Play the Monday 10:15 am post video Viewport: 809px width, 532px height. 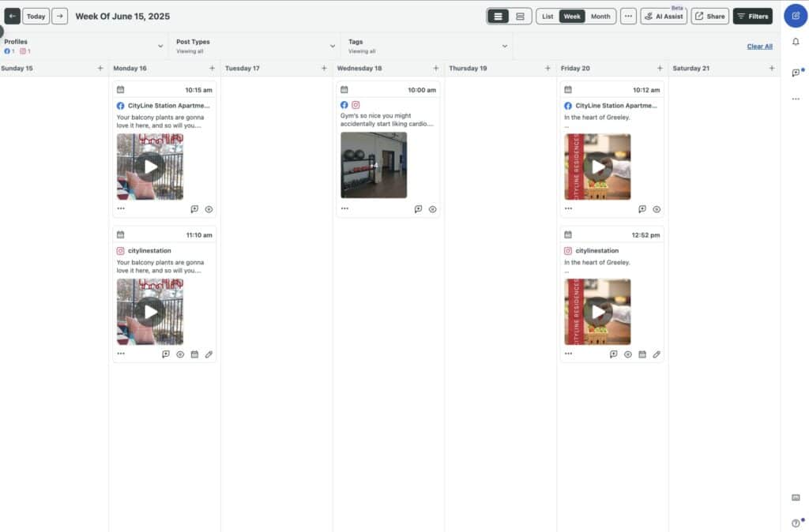coord(150,167)
